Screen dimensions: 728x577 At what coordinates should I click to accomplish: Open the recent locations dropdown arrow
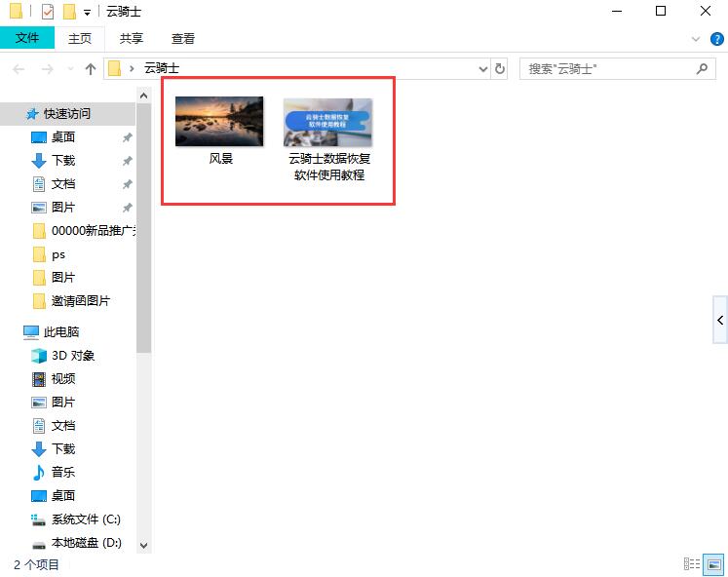71,69
